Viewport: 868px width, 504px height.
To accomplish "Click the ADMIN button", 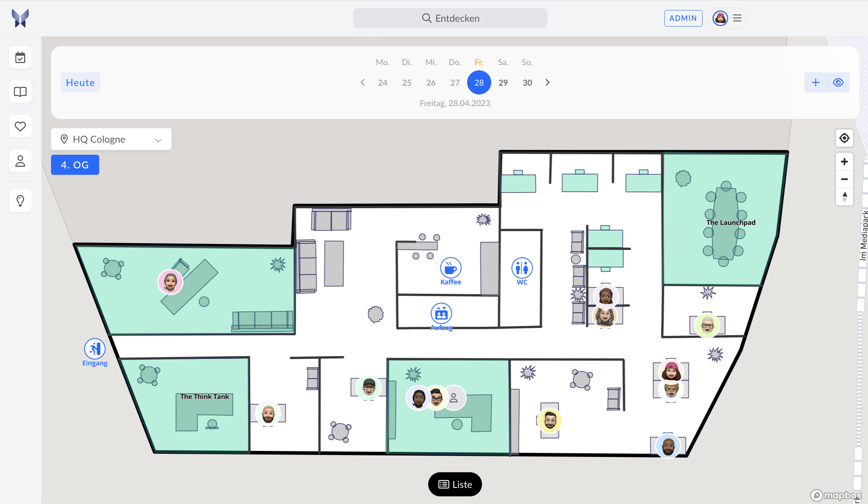I will 683,18.
